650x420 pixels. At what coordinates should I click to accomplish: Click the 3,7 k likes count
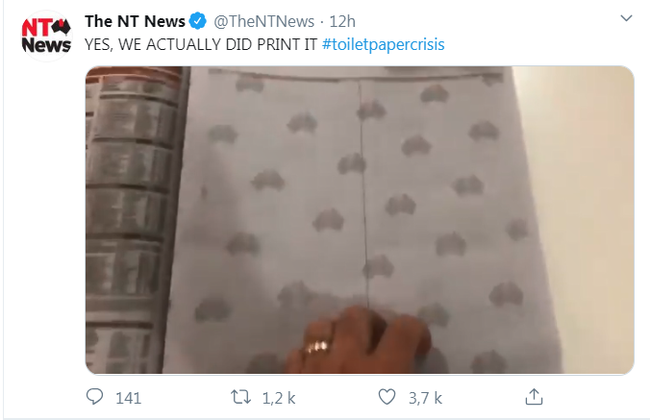click(425, 398)
